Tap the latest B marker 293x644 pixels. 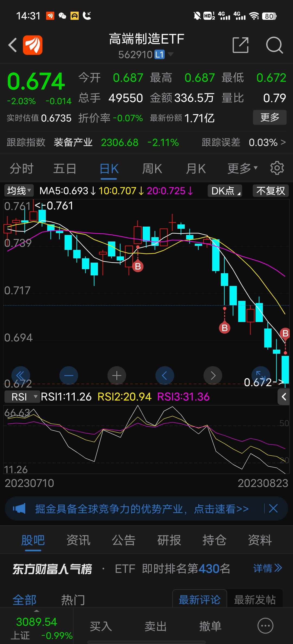tap(285, 333)
